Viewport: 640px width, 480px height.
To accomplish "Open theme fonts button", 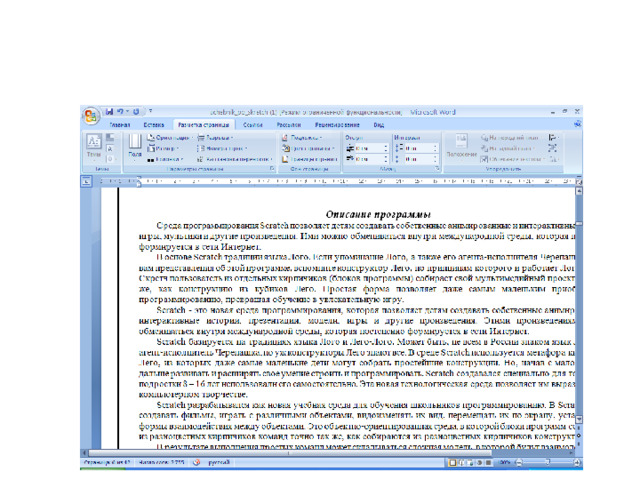I will point(110,149).
